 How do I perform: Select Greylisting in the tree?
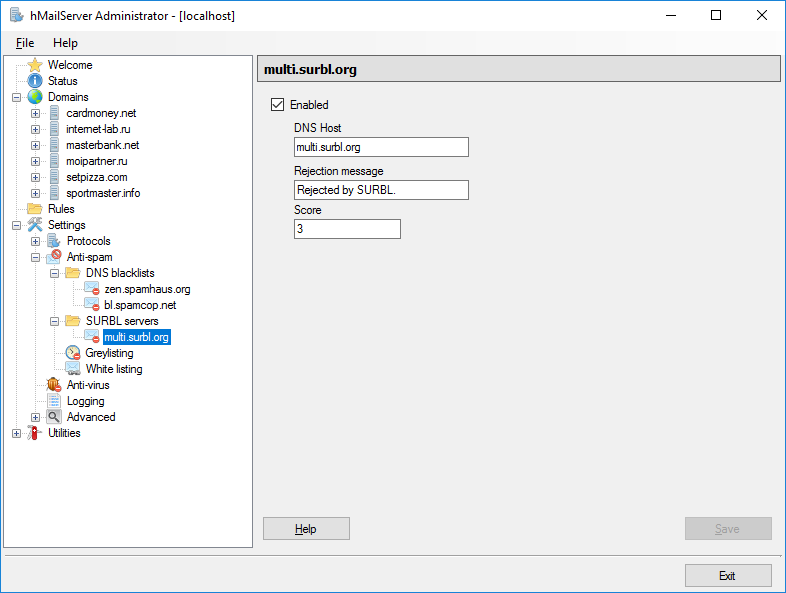[x=109, y=353]
